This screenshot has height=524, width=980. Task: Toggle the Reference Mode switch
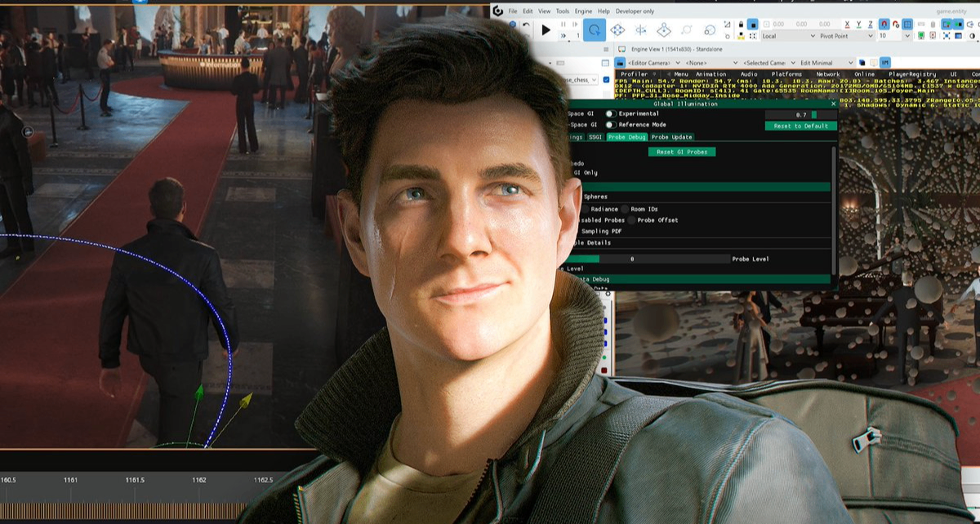point(611,125)
